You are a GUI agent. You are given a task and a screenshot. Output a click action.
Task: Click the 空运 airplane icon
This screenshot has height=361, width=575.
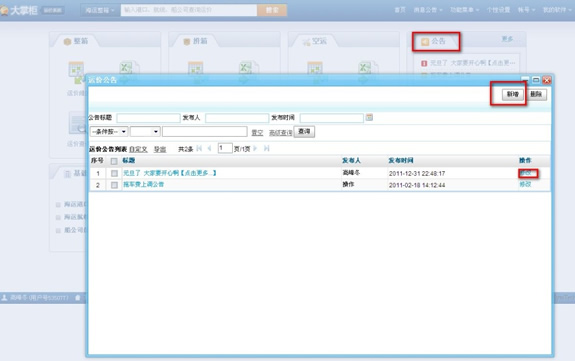(306, 42)
